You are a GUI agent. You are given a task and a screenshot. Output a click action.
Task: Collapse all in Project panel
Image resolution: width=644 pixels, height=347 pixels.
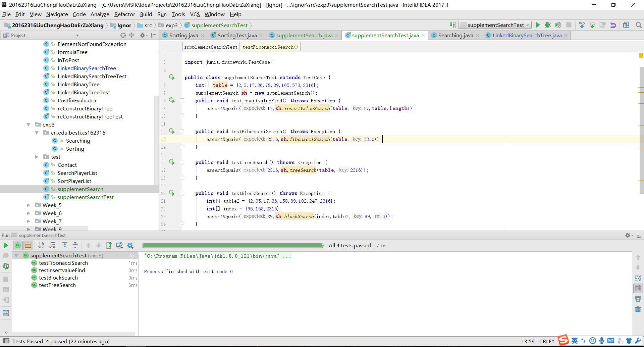[131, 35]
